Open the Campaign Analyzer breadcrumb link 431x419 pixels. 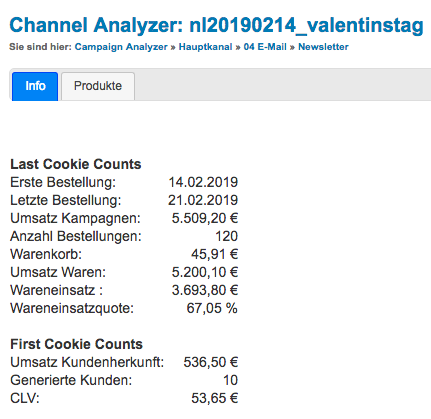121,47
